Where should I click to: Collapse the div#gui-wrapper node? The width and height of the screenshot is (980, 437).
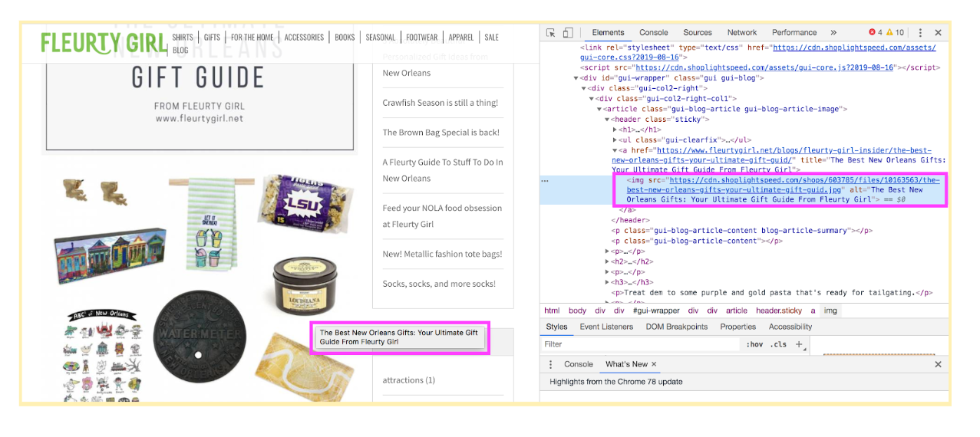tap(576, 78)
